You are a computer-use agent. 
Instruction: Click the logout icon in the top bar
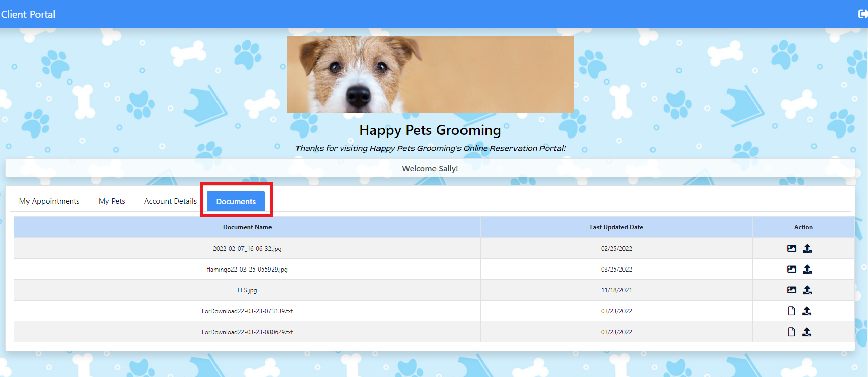click(x=863, y=14)
